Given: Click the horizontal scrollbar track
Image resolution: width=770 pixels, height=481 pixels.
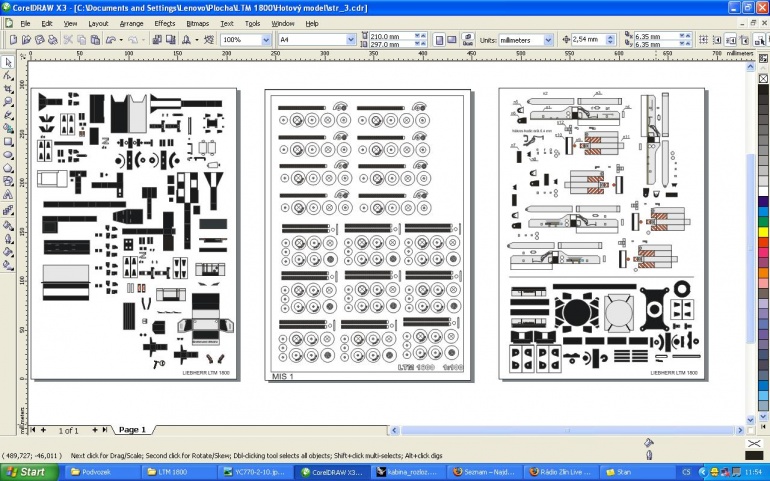Looking at the screenshot, I should click(x=567, y=430).
